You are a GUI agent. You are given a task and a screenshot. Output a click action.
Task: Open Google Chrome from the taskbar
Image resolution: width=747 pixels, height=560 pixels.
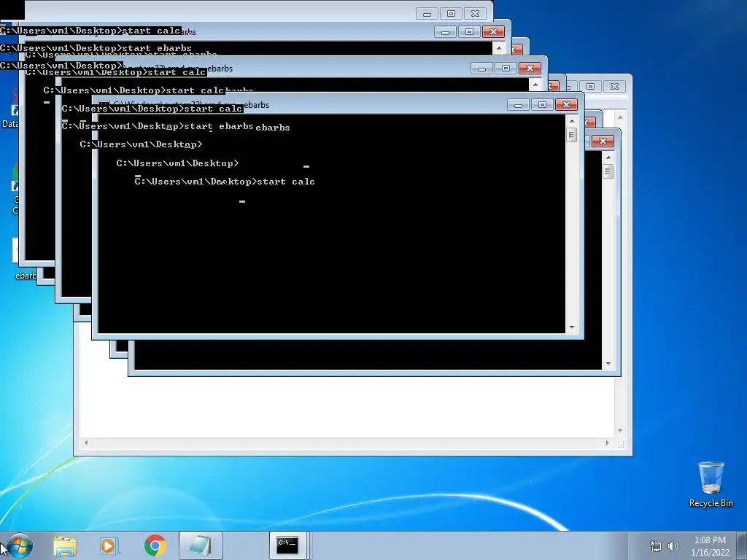click(x=155, y=545)
